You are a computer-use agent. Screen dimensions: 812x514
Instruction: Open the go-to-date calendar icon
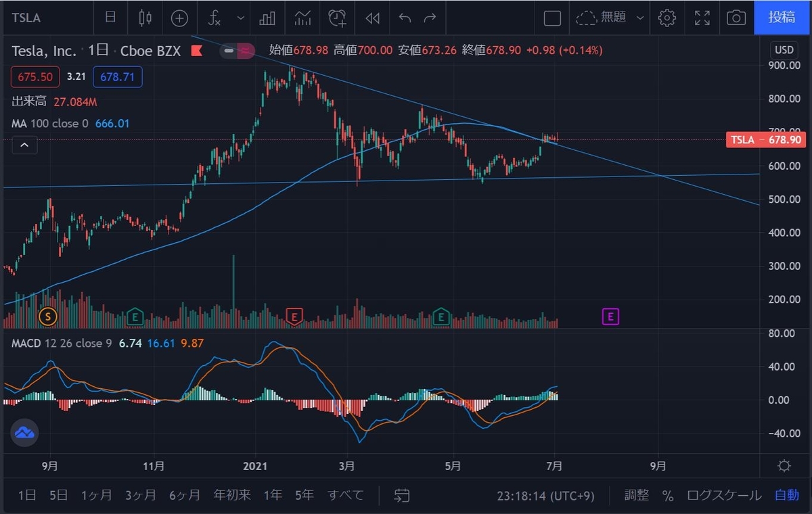[x=402, y=495]
